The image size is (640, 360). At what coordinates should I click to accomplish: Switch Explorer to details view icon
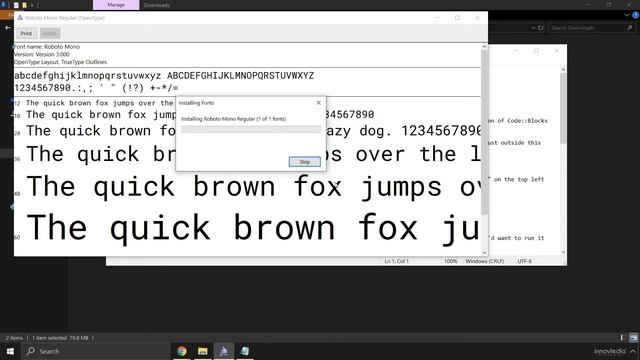622,338
